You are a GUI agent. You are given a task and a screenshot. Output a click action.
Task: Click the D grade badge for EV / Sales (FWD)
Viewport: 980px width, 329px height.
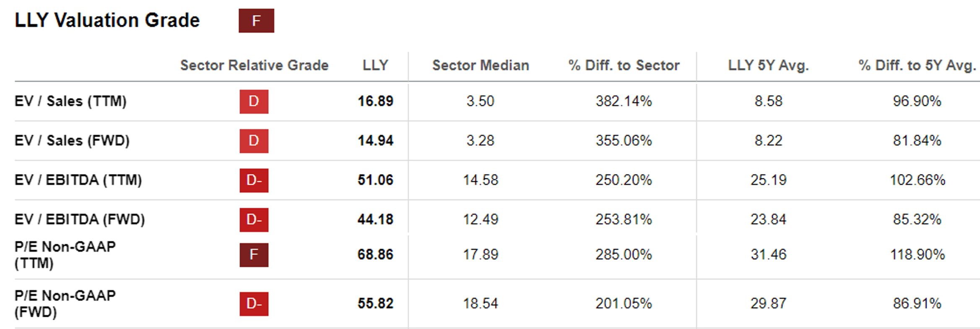coord(254,141)
